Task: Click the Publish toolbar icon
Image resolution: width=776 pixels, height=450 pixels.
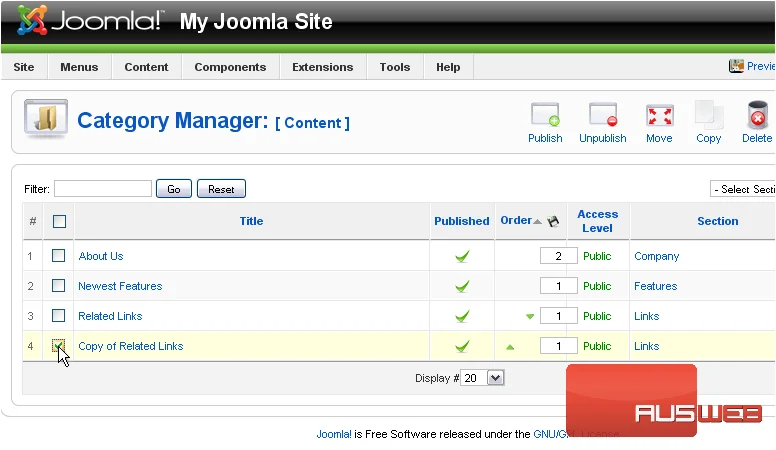Action: point(545,115)
